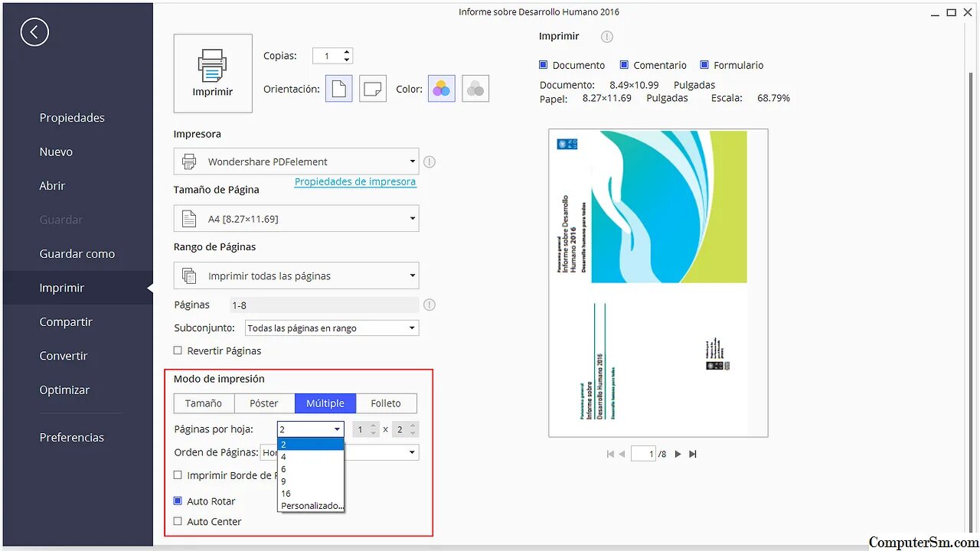Go to previous preview page

click(622, 454)
